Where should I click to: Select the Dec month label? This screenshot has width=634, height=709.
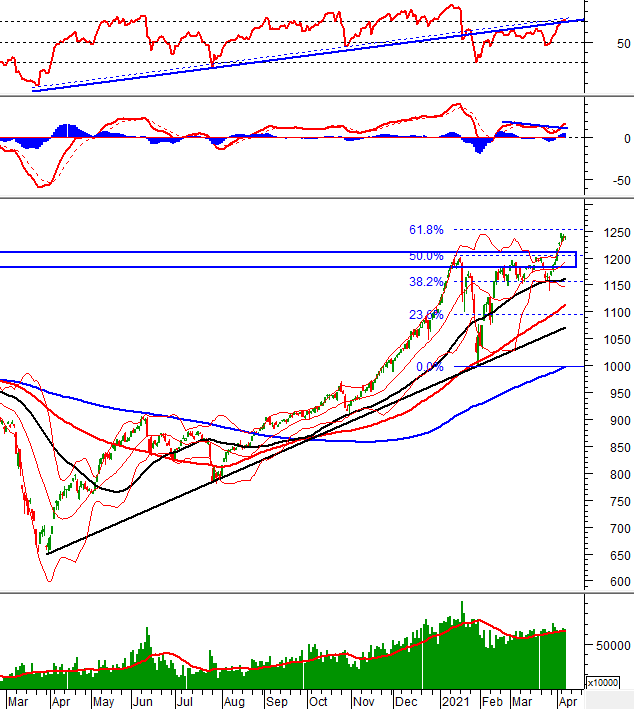(x=406, y=702)
